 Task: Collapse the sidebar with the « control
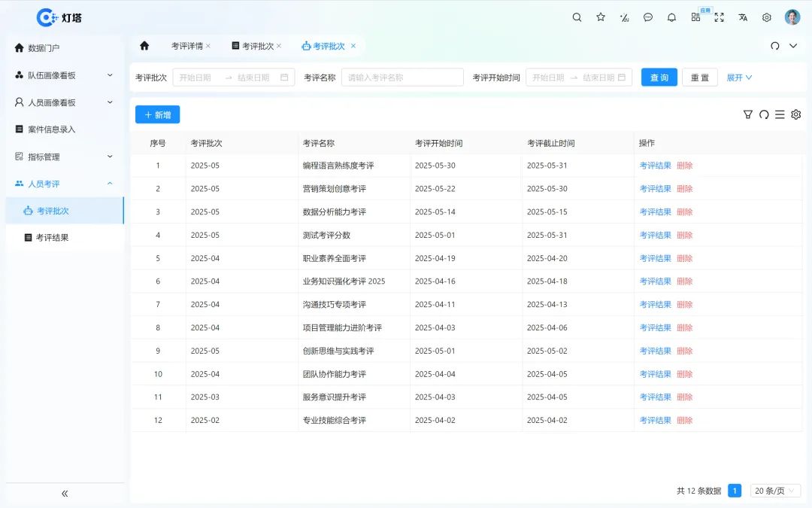[x=64, y=493]
